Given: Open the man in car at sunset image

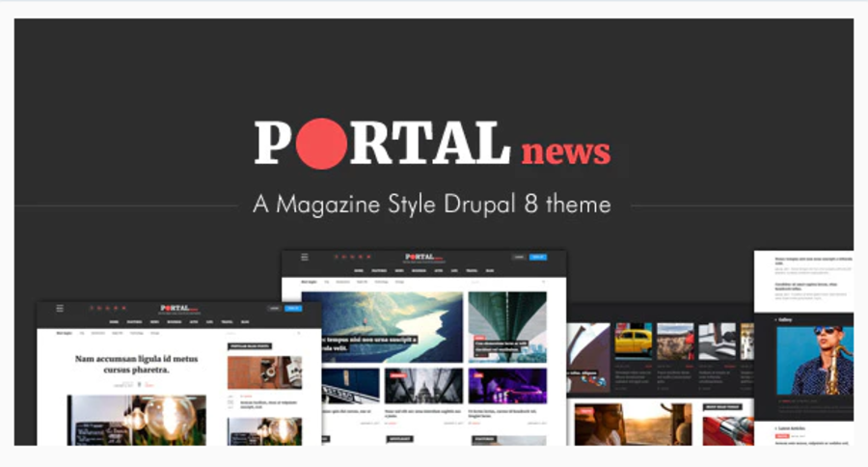Looking at the screenshot, I should click(633, 425).
